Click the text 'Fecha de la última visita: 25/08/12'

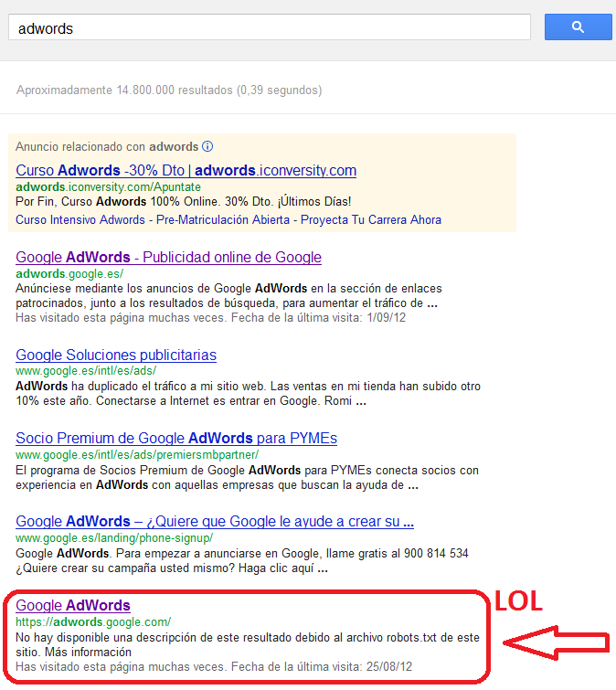(322, 666)
